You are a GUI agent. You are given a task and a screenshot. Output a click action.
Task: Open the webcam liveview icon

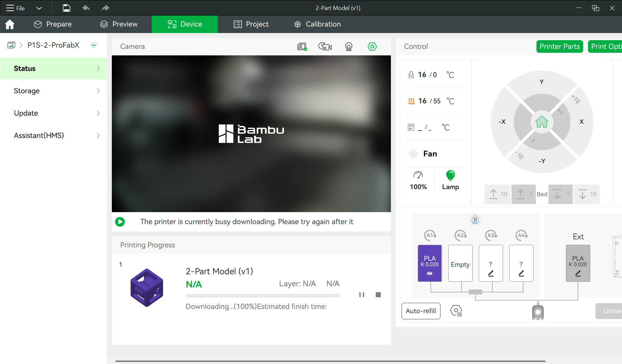[349, 47]
